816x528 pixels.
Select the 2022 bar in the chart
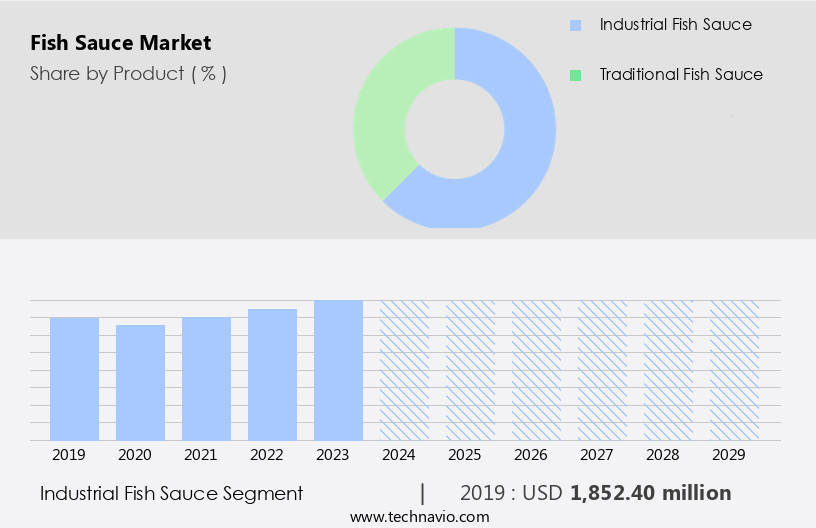click(x=273, y=374)
